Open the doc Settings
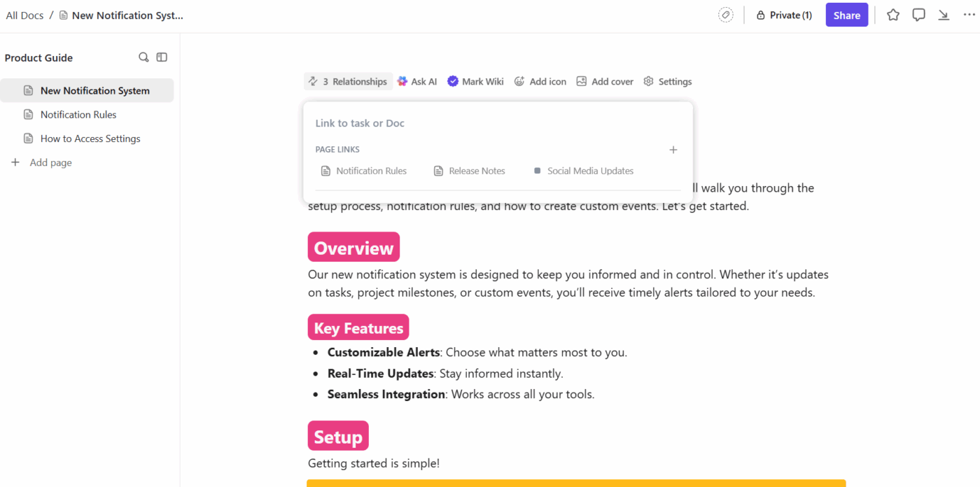The image size is (980, 487). [667, 81]
